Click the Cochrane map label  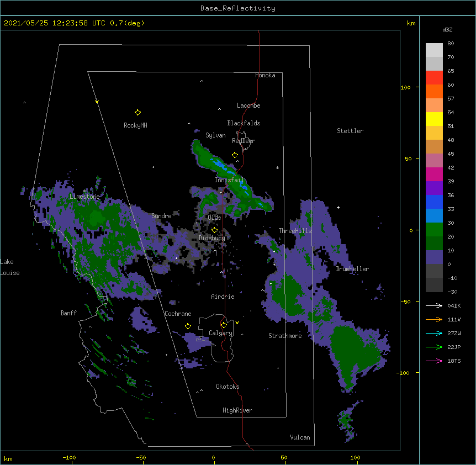point(178,314)
